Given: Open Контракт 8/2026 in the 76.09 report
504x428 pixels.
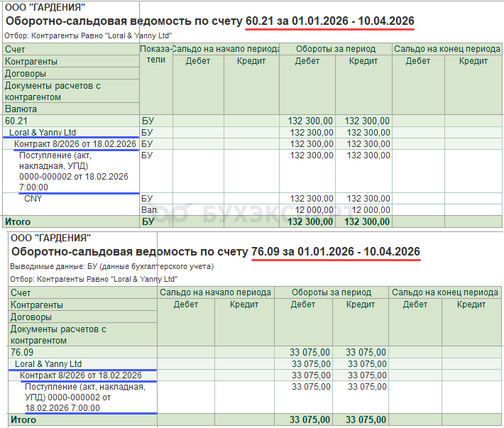Looking at the screenshot, I should 81,375.
